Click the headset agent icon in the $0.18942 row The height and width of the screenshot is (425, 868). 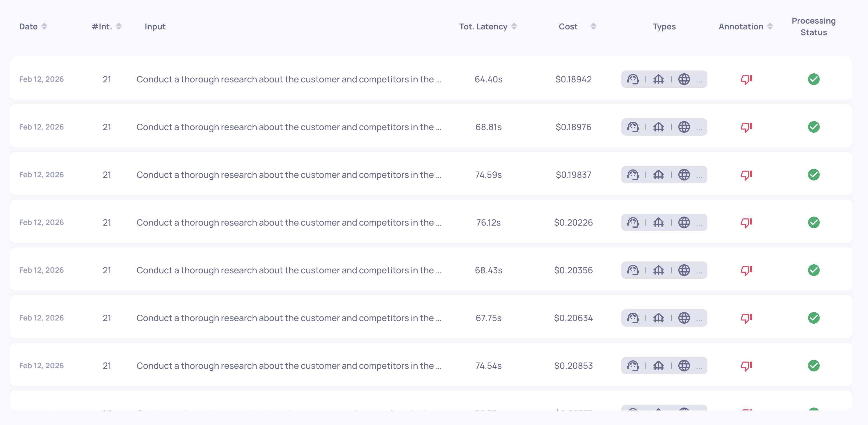(632, 79)
